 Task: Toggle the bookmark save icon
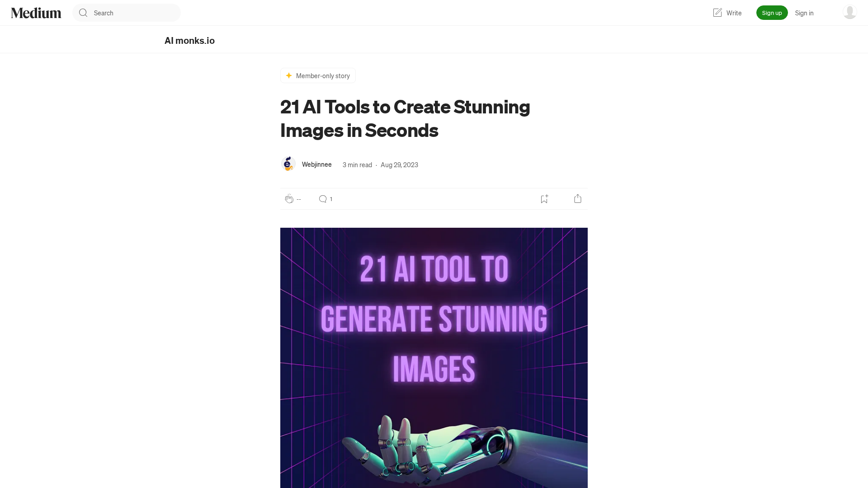pyautogui.click(x=544, y=199)
